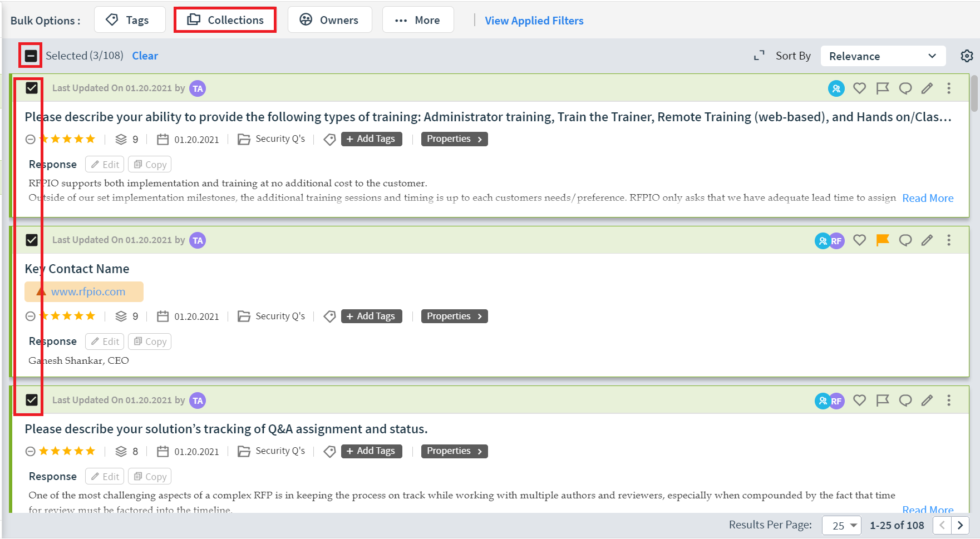Uncheck the Q&A tracking question checkbox
Screen dimensions: 980x539
tap(32, 400)
